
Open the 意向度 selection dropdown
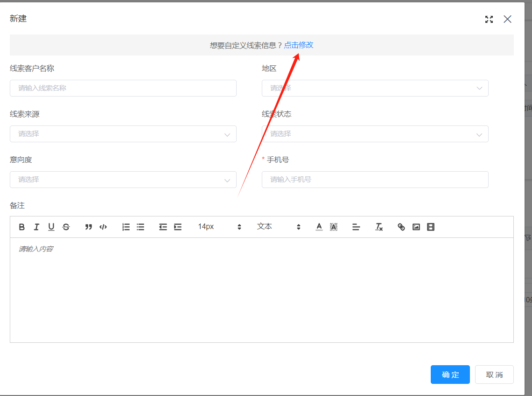pos(123,180)
